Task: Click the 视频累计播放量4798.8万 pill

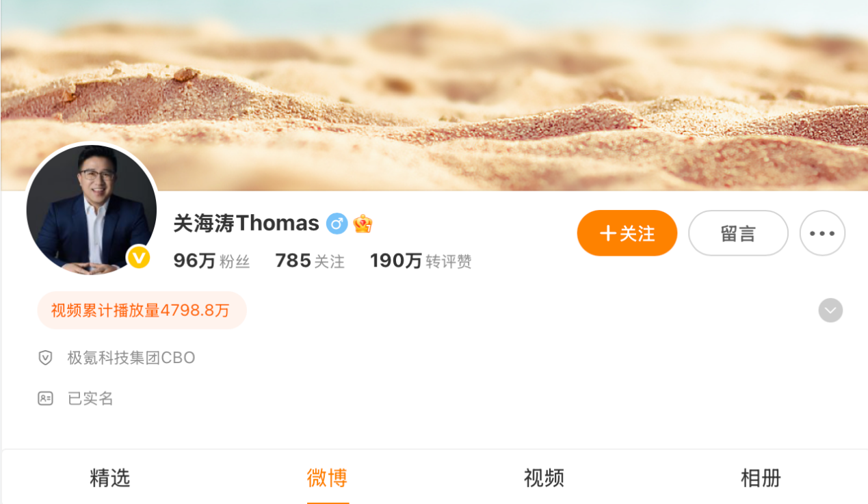Action: click(x=142, y=310)
